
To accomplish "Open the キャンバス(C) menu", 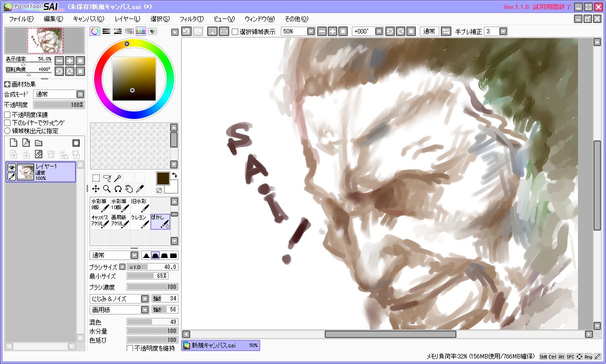I will point(89,18).
